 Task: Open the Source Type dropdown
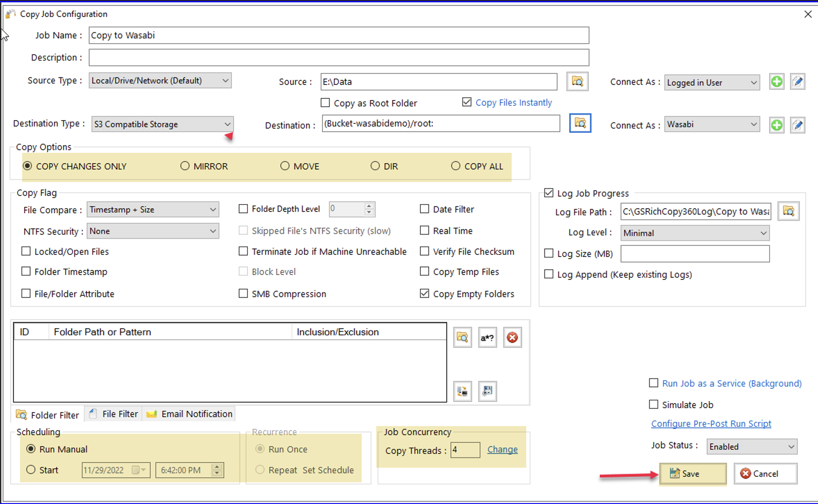(x=160, y=80)
